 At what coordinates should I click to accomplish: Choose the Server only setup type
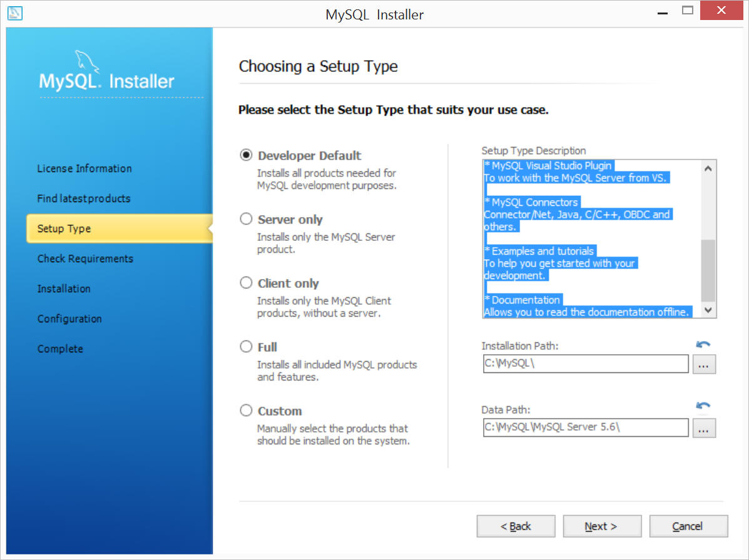coord(246,219)
